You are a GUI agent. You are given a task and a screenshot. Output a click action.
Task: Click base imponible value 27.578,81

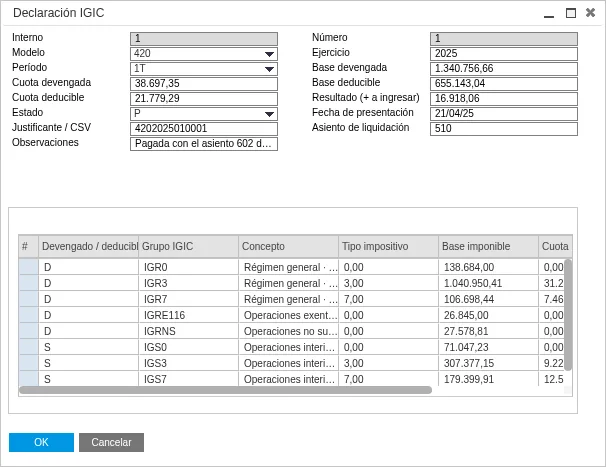[489, 331]
